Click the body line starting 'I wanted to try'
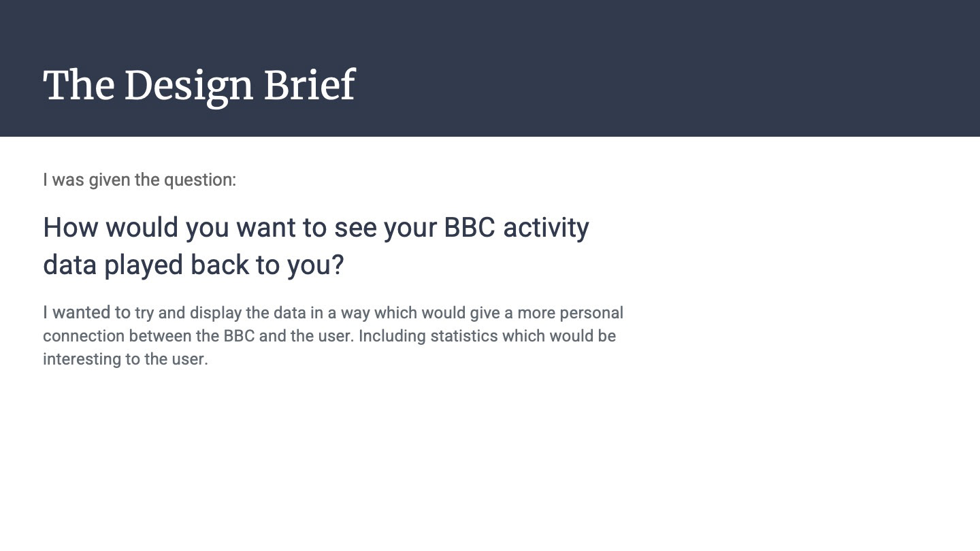 pos(333,313)
